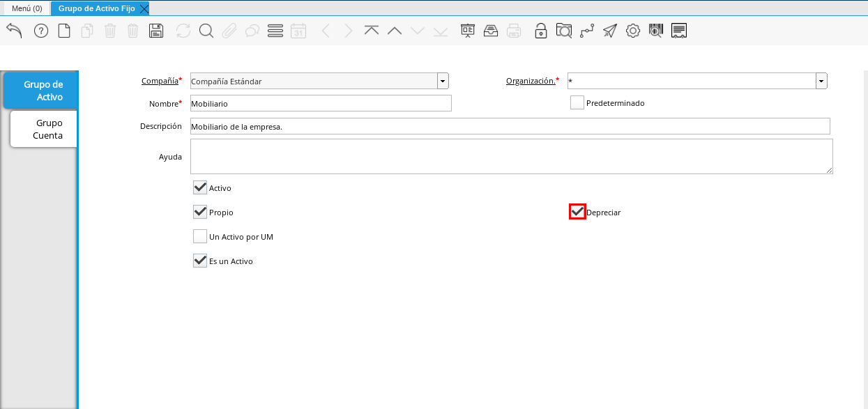Open the Menú tab
Viewport: 868px width, 409px height.
(x=27, y=8)
